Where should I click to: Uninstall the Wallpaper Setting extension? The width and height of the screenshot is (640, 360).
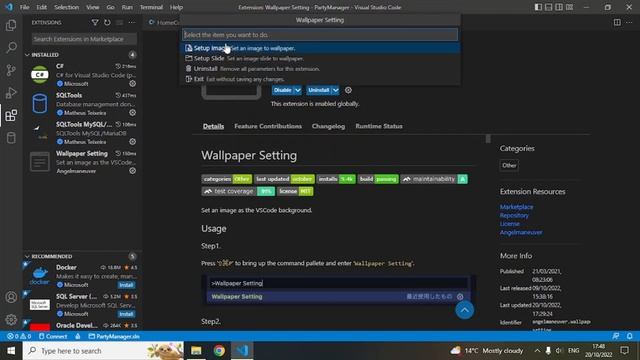(x=318, y=90)
